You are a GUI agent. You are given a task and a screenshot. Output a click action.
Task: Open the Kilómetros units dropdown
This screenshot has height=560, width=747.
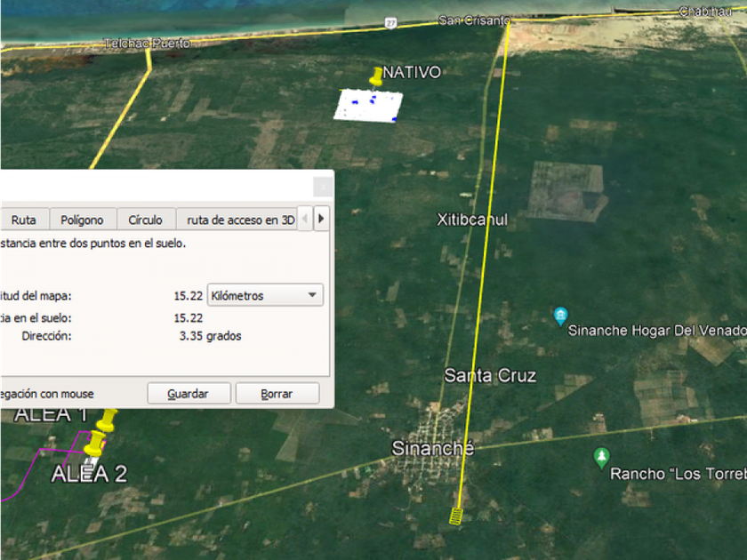click(265, 295)
